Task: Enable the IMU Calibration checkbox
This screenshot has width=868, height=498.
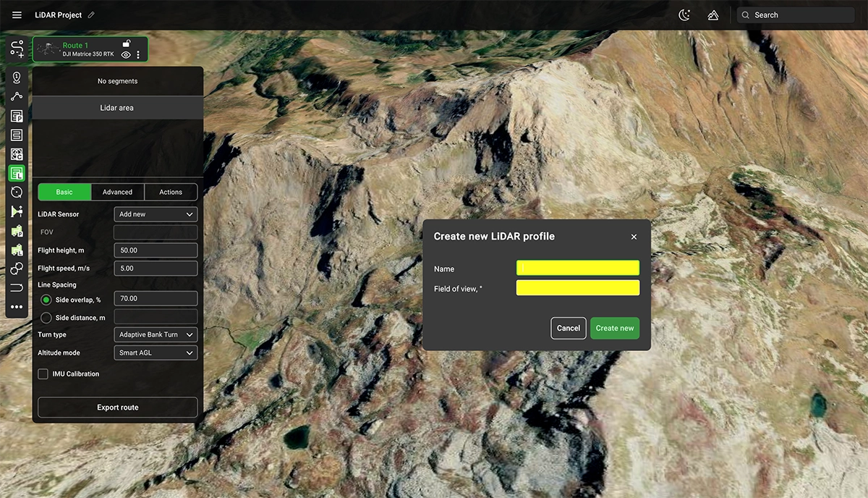Action: click(x=43, y=374)
